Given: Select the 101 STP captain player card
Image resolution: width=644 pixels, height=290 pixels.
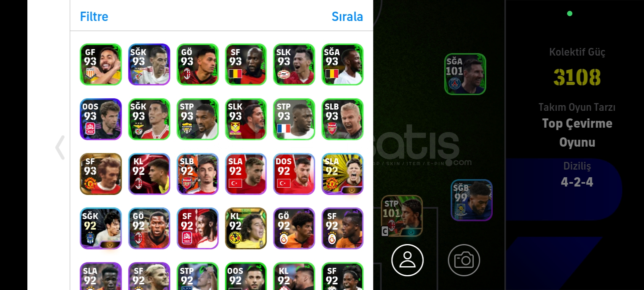Looking at the screenshot, I should pos(402,216).
